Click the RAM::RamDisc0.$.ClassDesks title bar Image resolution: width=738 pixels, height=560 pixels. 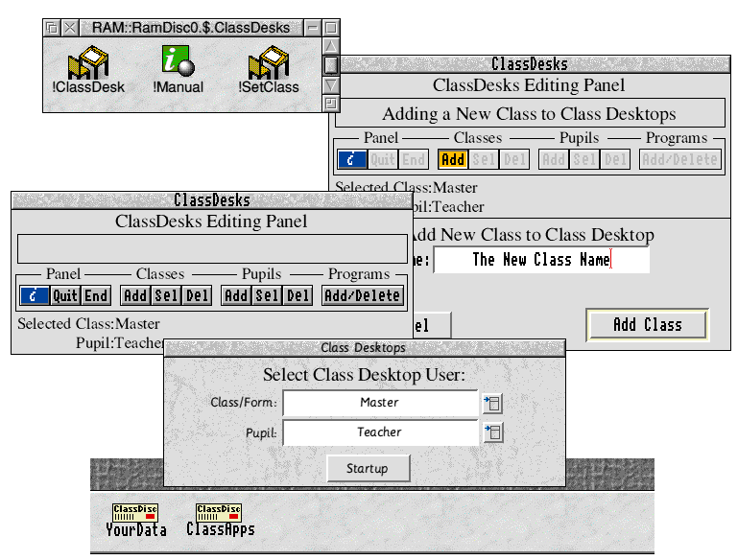pyautogui.click(x=191, y=28)
